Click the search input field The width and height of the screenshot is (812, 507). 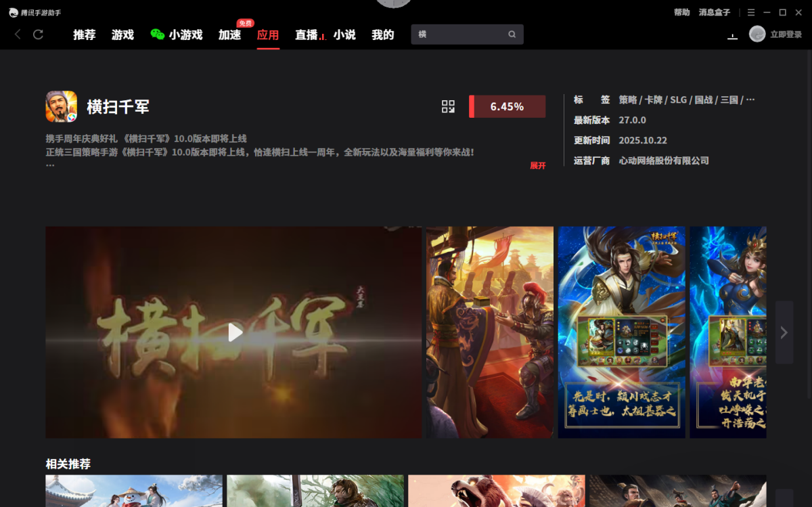click(x=460, y=35)
